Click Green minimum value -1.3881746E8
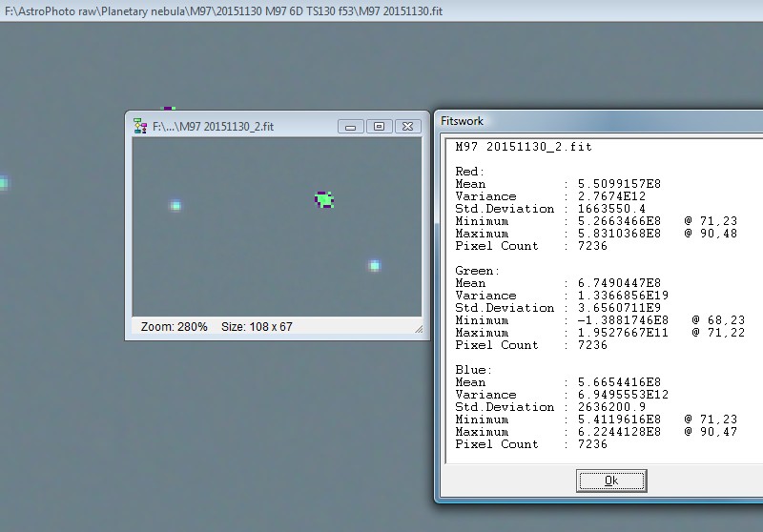This screenshot has width=763, height=532. 624,320
